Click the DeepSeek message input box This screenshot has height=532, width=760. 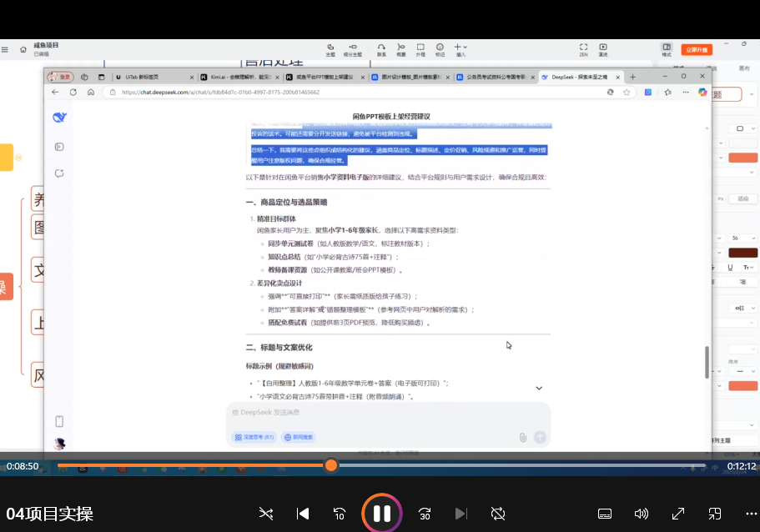tap(388, 413)
